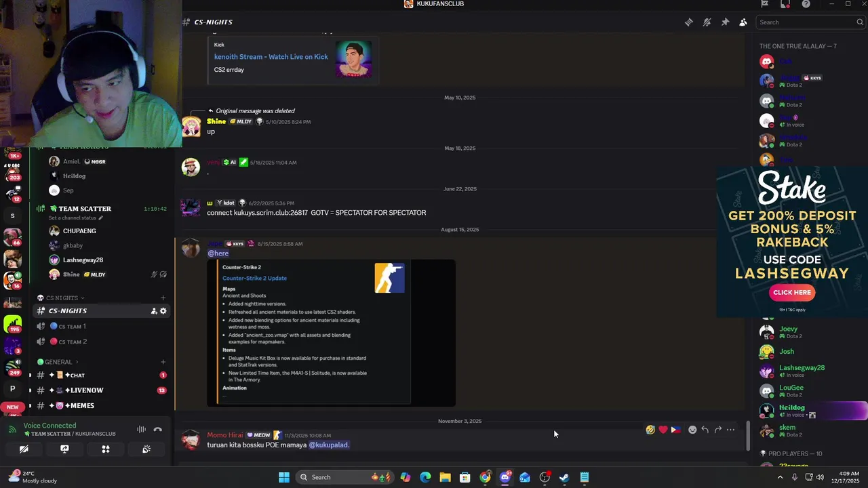
Task: Create channel in GENERAL category
Action: coord(163,363)
